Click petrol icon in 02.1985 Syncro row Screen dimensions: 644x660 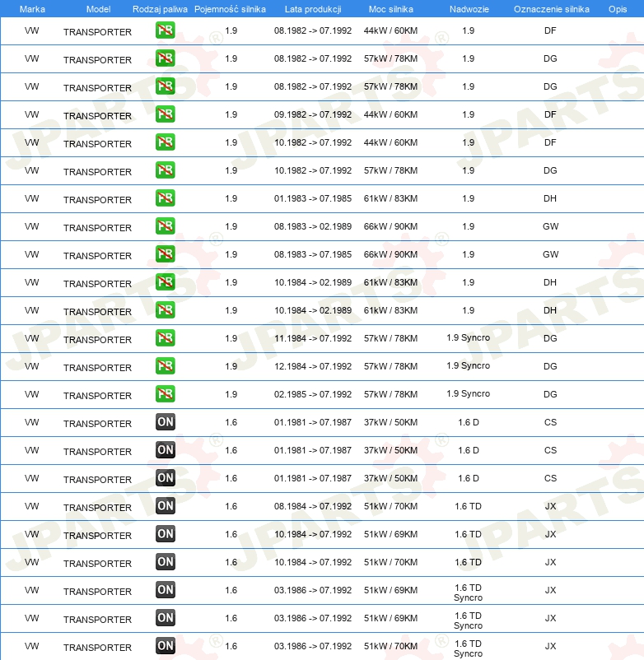click(165, 394)
